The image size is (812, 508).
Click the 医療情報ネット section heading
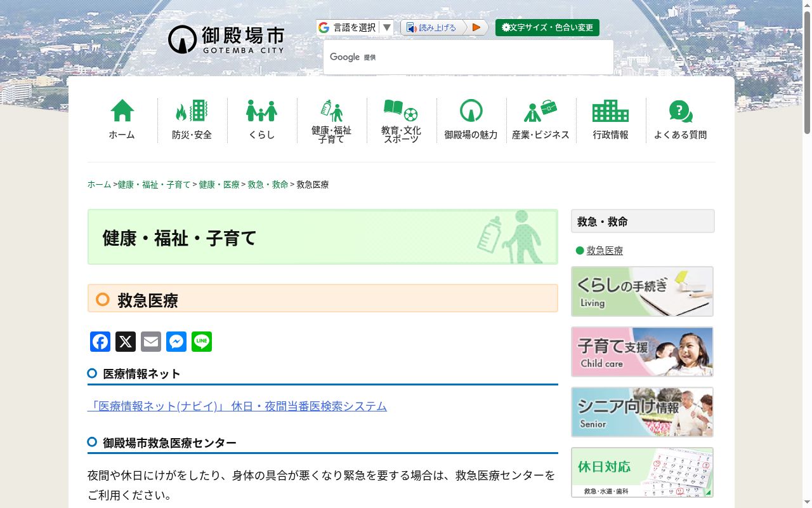coord(141,374)
